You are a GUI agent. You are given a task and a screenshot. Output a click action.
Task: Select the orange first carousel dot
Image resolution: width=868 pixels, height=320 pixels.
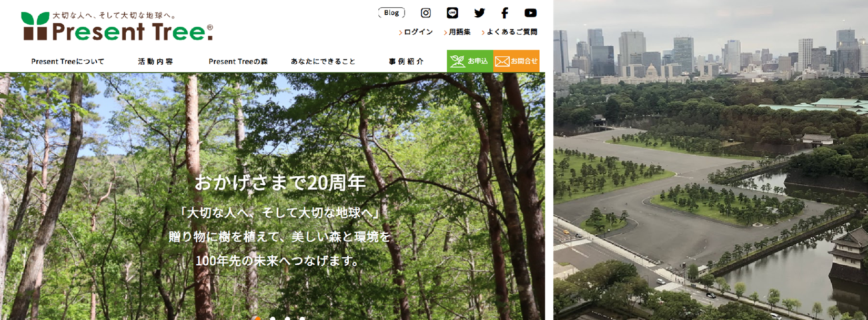pyautogui.click(x=257, y=318)
